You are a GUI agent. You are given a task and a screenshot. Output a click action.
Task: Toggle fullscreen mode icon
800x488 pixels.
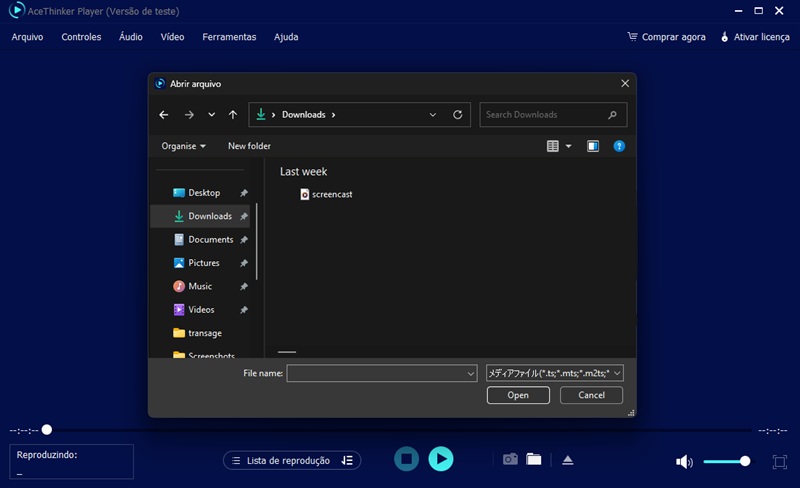(x=780, y=461)
